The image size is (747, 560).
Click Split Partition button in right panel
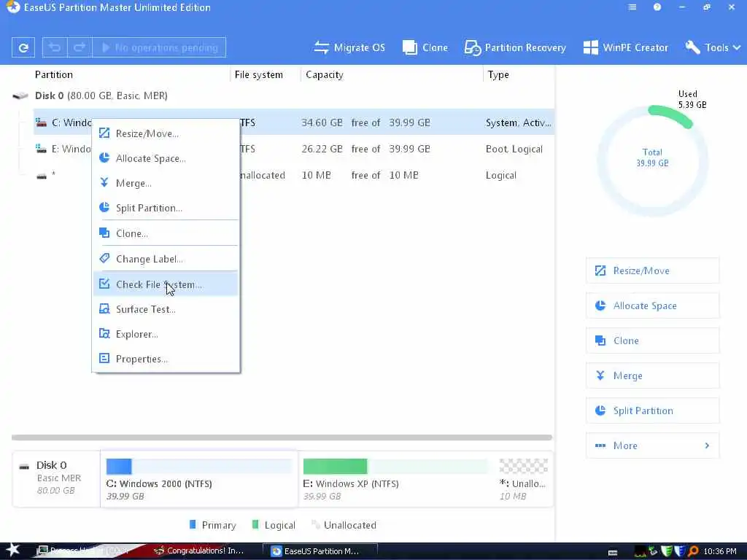click(x=652, y=411)
